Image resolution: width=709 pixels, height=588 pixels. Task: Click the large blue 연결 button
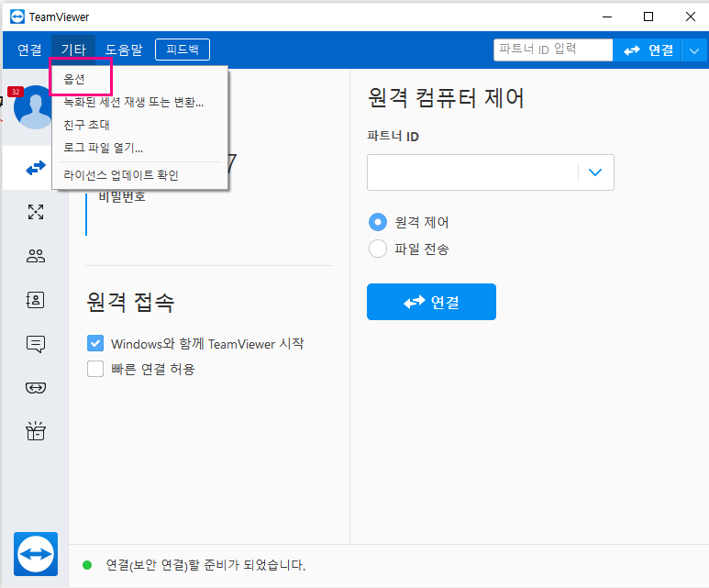point(431,302)
